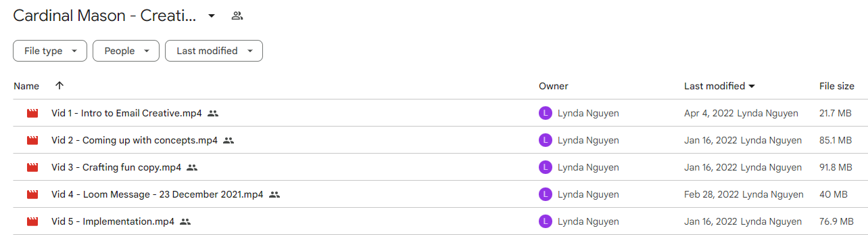Click the name sort direction arrow
Image resolution: width=868 pixels, height=245 pixels.
click(59, 86)
